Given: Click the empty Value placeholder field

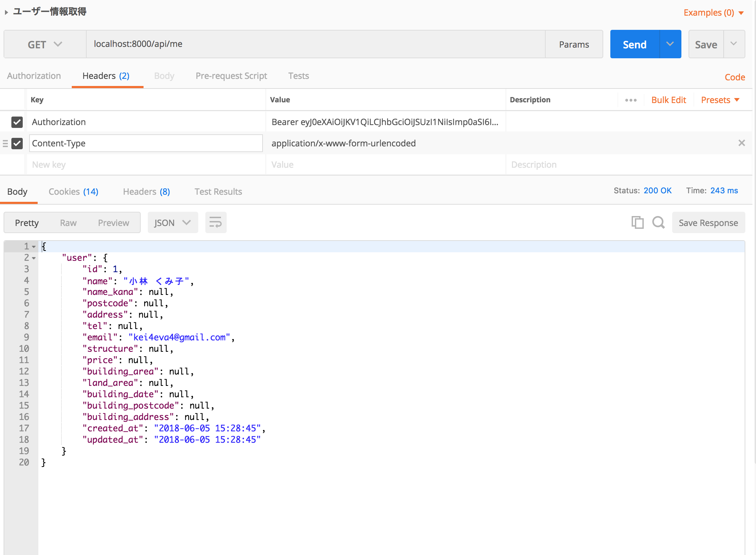Looking at the screenshot, I should (386, 165).
